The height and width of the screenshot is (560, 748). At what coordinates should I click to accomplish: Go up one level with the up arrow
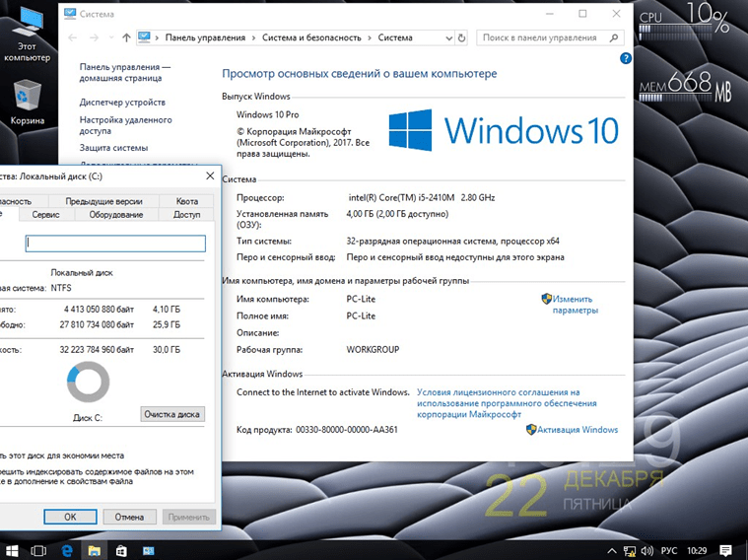[x=126, y=37]
